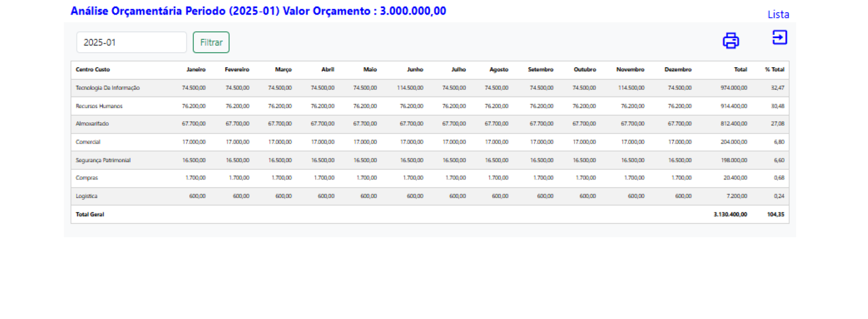Select the Segurança Patrimonial row label
This screenshot has height=319, width=868.
(x=103, y=160)
